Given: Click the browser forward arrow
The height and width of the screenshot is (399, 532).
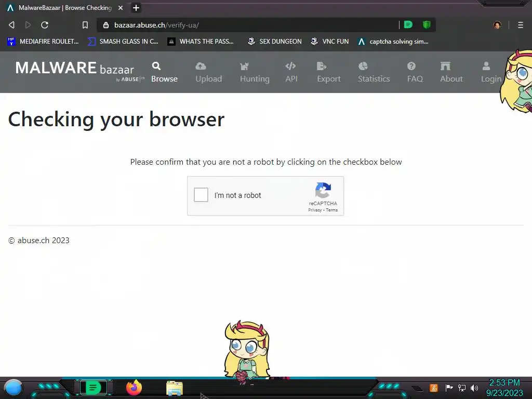Looking at the screenshot, I should coord(28,25).
